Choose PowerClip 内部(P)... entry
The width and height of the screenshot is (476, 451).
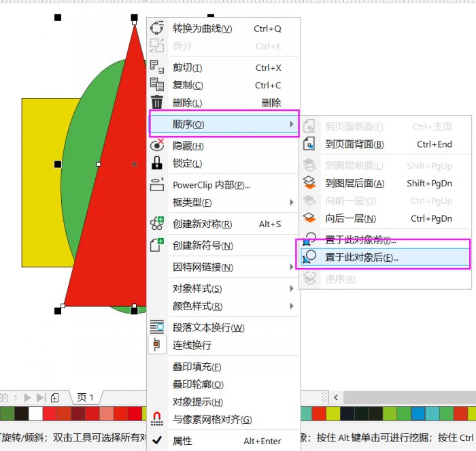click(224, 184)
